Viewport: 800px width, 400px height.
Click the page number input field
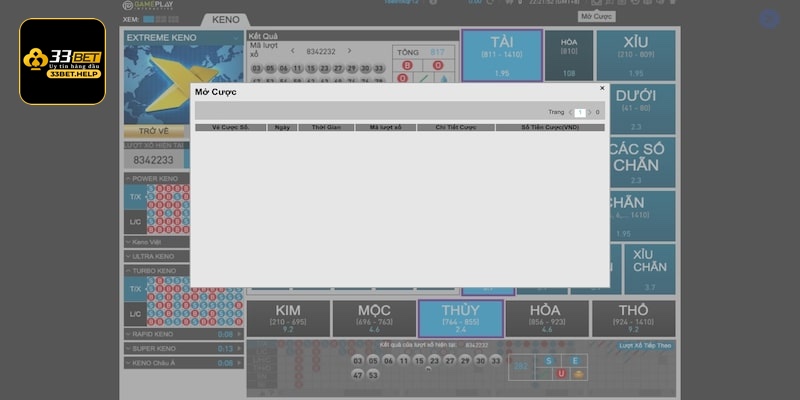(579, 113)
